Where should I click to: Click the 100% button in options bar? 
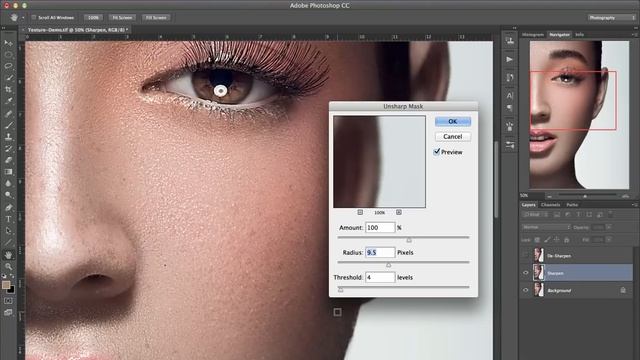93,18
